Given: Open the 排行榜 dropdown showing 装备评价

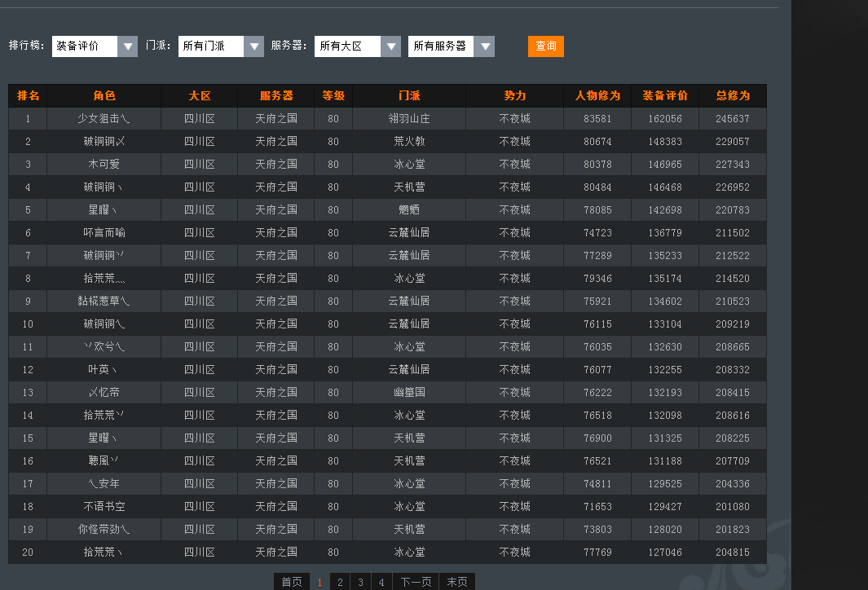Looking at the screenshot, I should (x=95, y=46).
